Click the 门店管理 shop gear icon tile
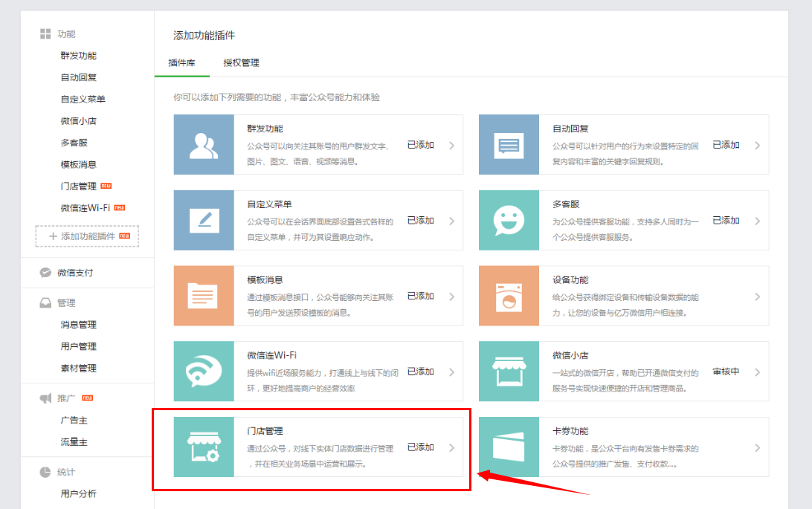Image resolution: width=812 pixels, height=509 pixels. point(204,447)
